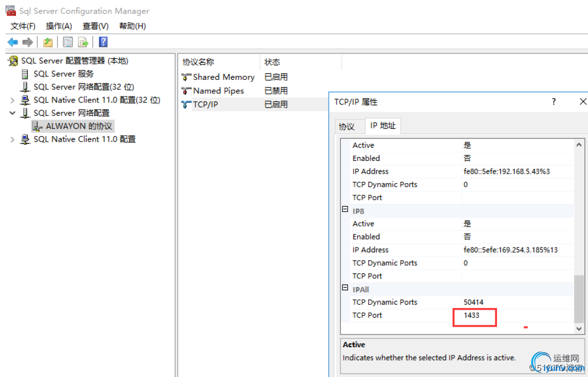This screenshot has height=377, width=588.
Task: Collapse the IP8 property group
Action: tap(345, 209)
